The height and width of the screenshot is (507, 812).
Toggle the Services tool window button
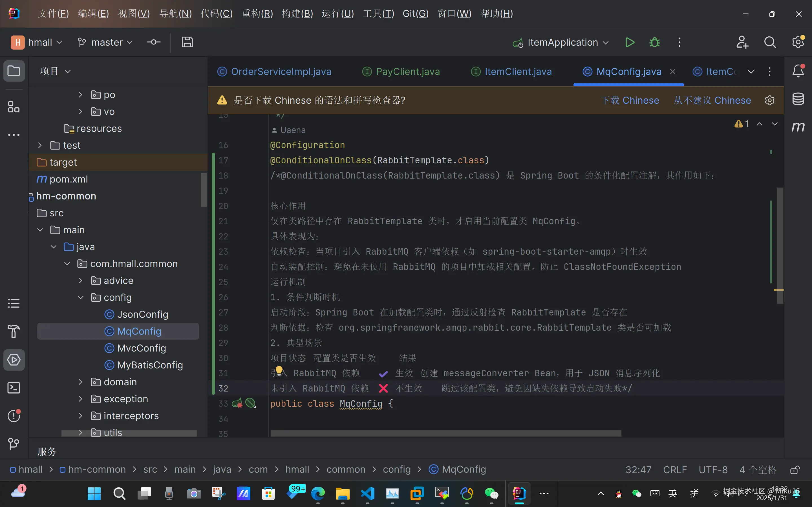click(x=14, y=360)
